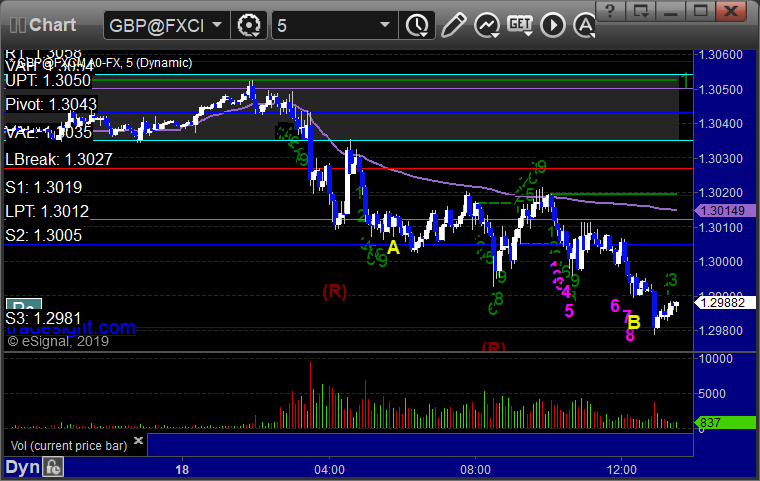Screen dimensions: 760x481
Task: Click the 18 date label on time axis
Action: tap(182, 469)
